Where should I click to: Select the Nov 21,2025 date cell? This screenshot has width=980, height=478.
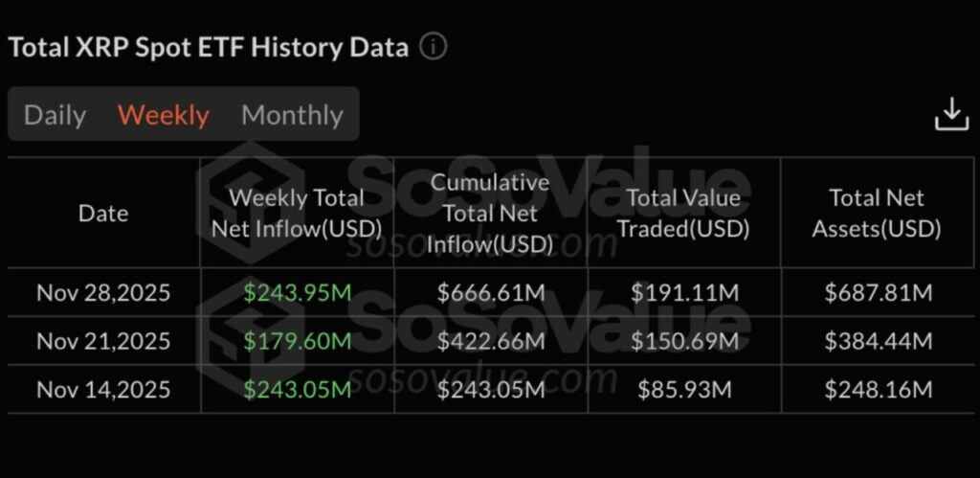(x=103, y=341)
